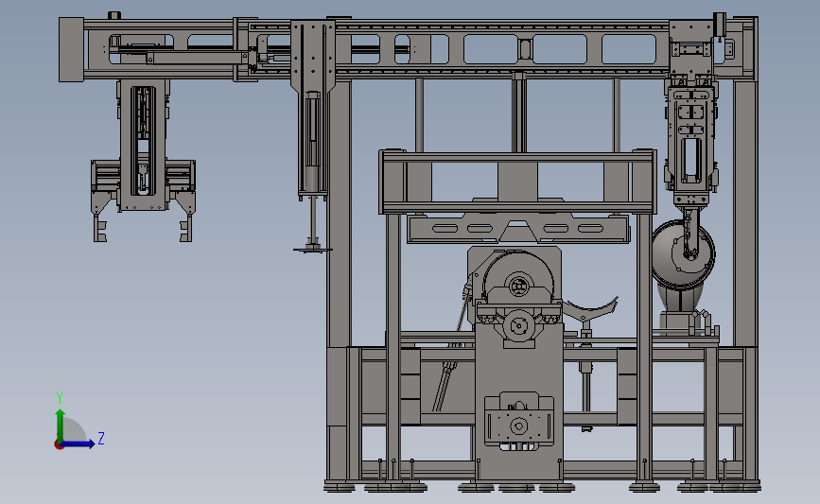Viewport: 820px width, 504px height.
Task: Select the large round dome beside the right column
Action: click(x=683, y=254)
